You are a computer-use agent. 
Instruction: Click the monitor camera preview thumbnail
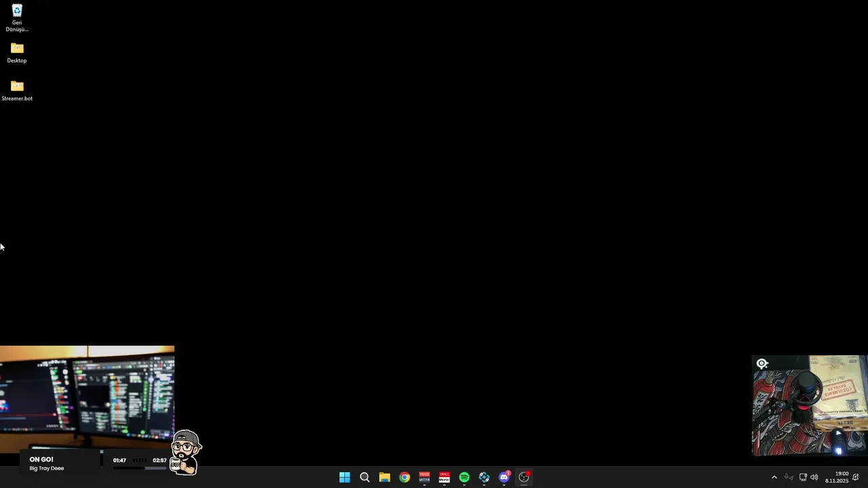coord(87,399)
